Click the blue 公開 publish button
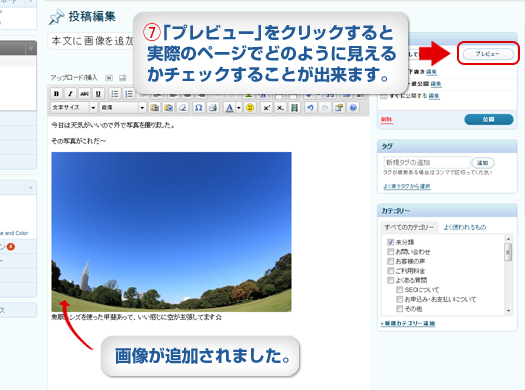 click(x=489, y=120)
